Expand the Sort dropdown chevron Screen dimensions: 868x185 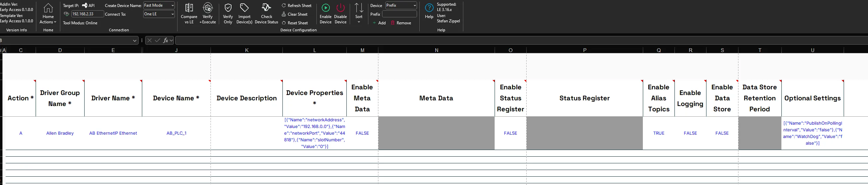coord(359,22)
